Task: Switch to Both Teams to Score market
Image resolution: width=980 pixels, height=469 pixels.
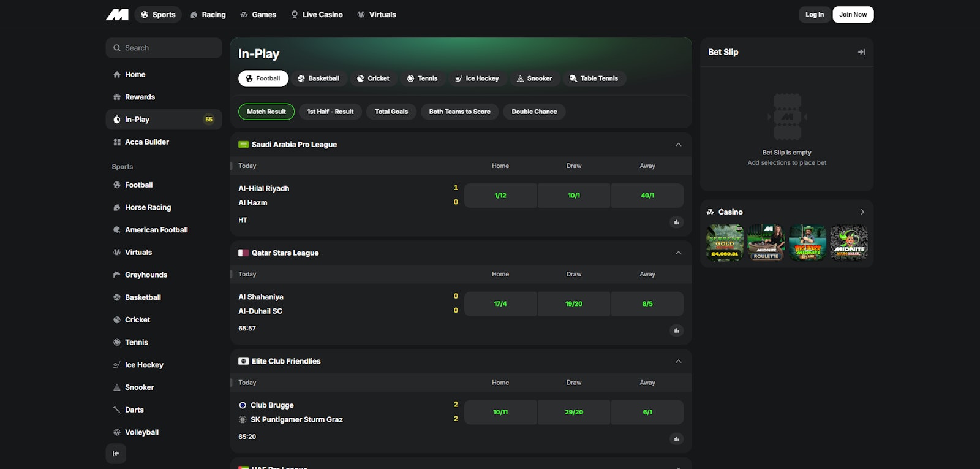Action: [x=459, y=112]
